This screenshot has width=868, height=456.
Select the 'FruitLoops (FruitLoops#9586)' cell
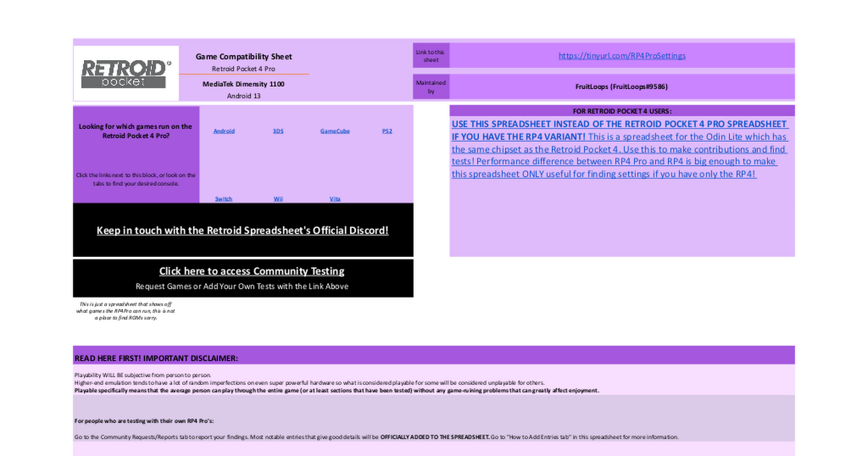621,87
